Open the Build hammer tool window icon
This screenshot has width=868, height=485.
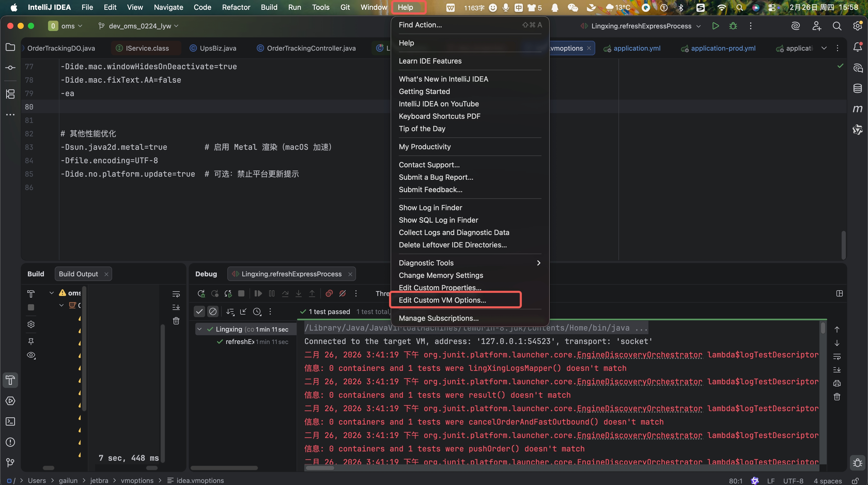pos(10,380)
